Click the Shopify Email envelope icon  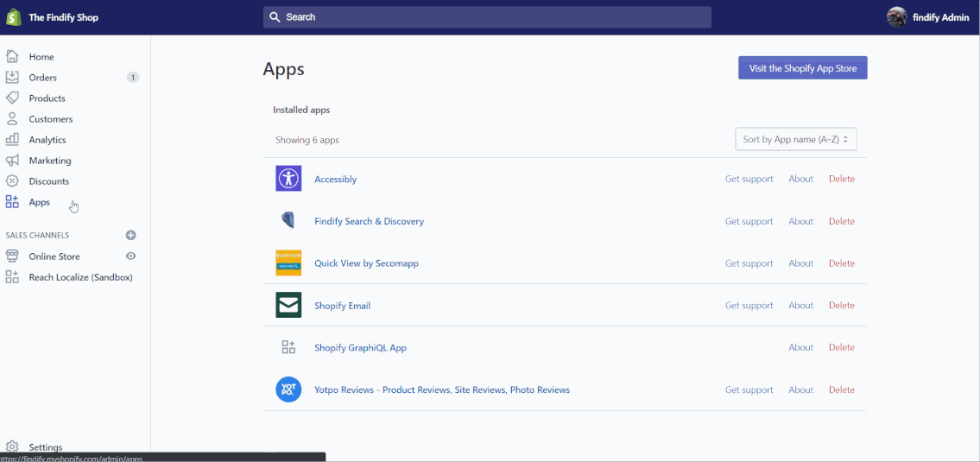(x=288, y=305)
